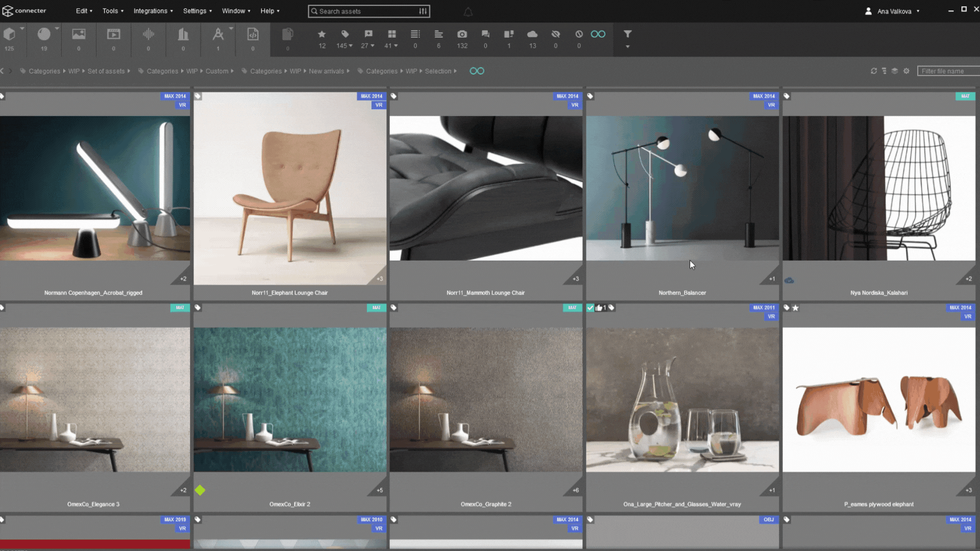Click the grid view icon showing 41
Screen dimensions: 980x551
(392, 34)
